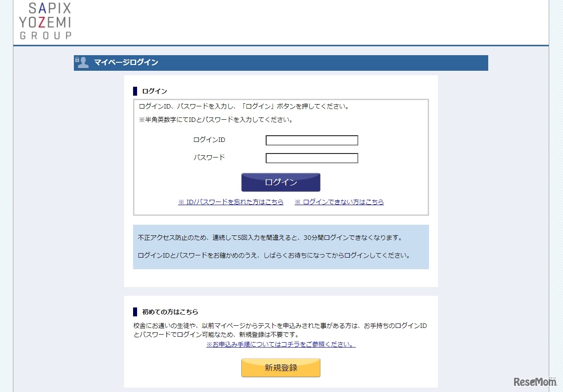
Task: Open the お申込み手順 コチラ link
Action: click(x=280, y=344)
